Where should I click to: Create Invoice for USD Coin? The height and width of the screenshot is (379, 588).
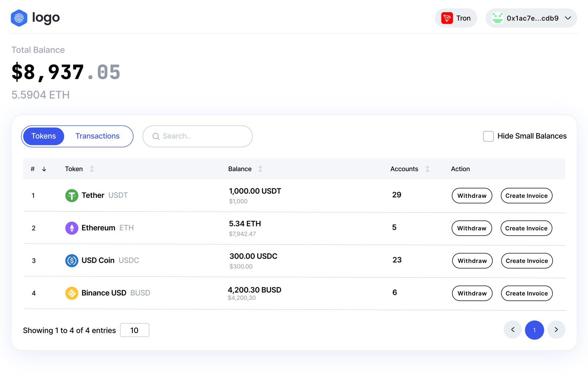(x=527, y=261)
